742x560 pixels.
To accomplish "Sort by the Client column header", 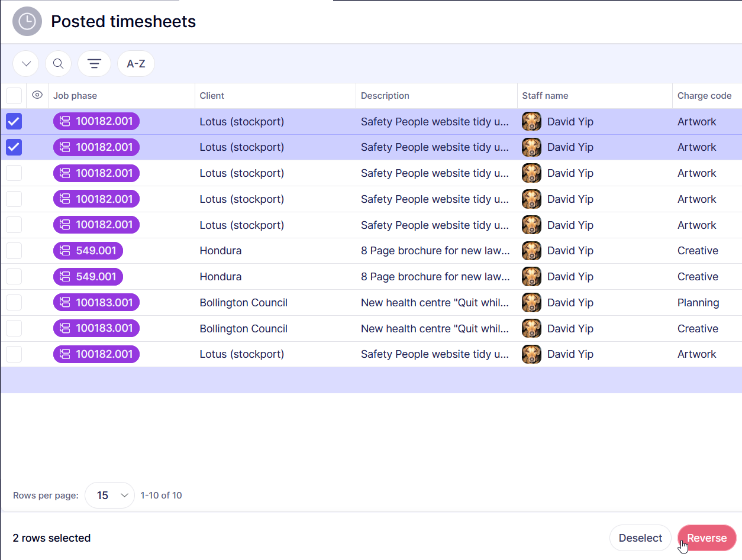I will pyautogui.click(x=212, y=96).
